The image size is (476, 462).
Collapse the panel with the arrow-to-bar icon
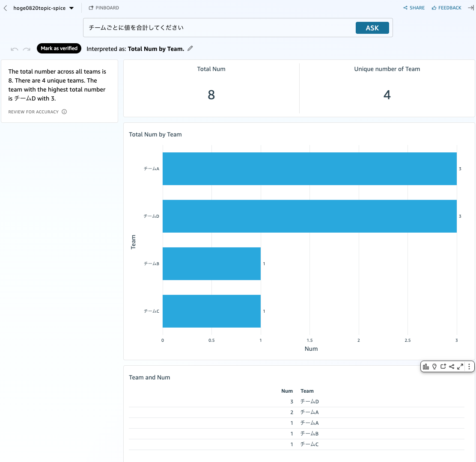[471, 8]
